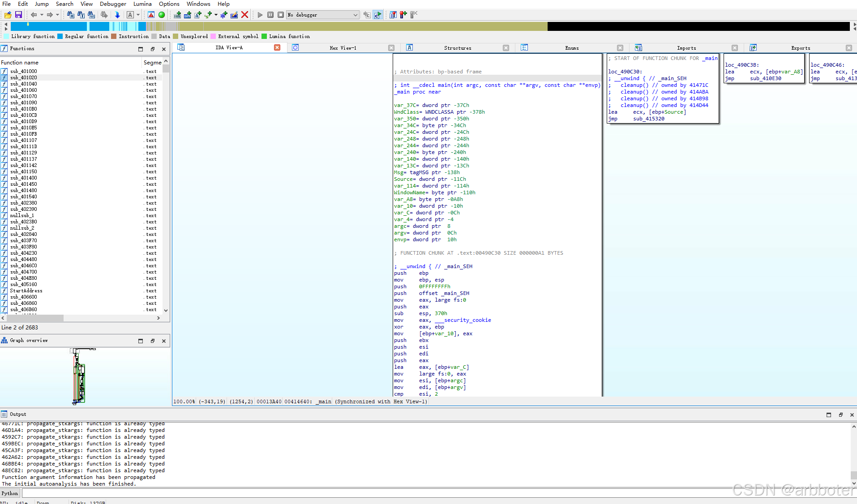Click the blue Regular function navigation band
The image size is (857, 504).
48,26
